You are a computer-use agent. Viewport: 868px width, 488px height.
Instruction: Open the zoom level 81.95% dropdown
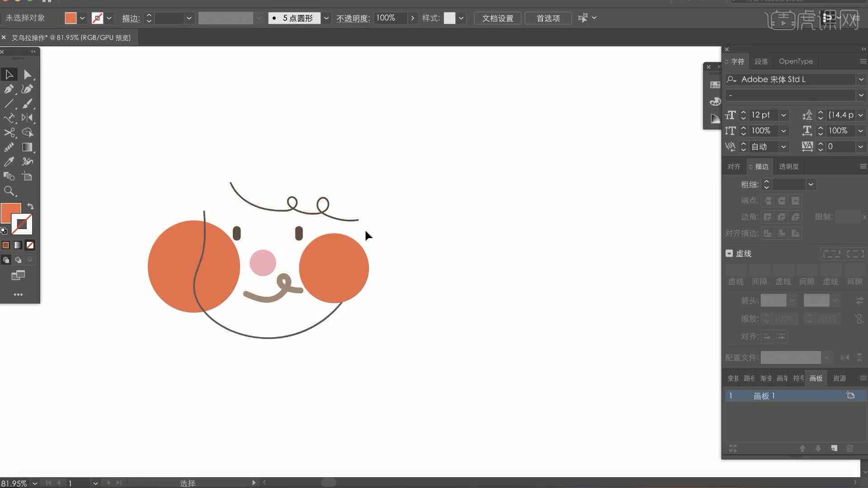point(35,483)
